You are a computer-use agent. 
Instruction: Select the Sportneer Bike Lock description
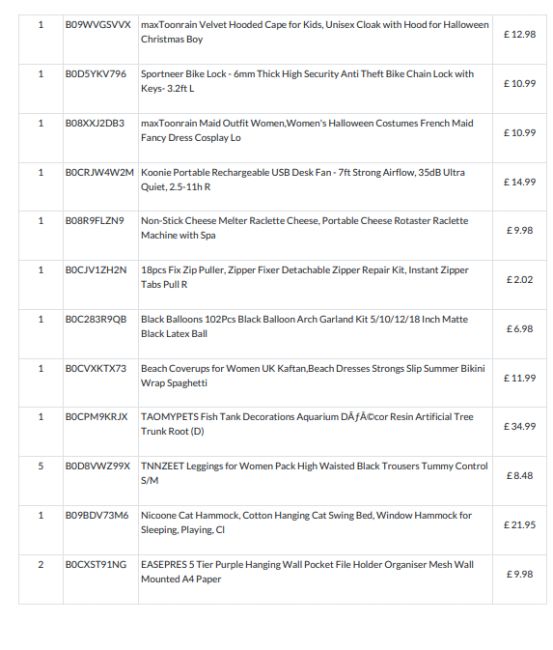(x=307, y=81)
